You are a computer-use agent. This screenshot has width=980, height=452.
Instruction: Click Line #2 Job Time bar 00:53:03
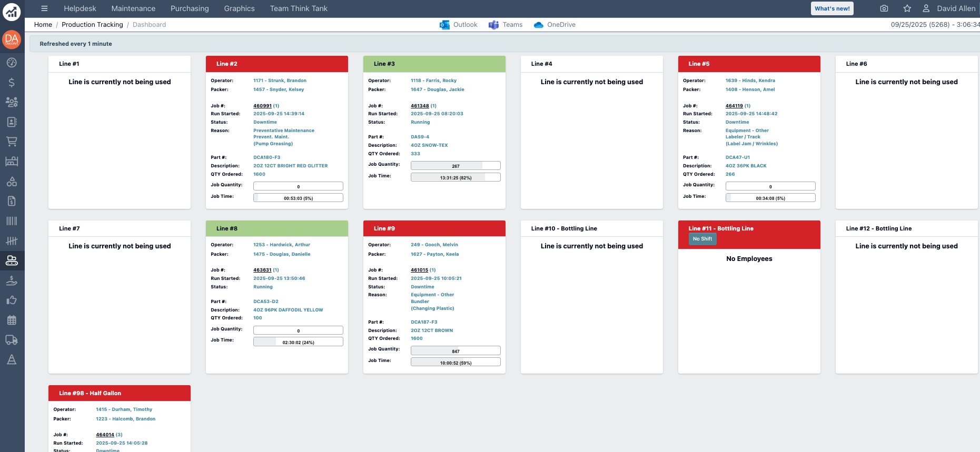click(298, 198)
